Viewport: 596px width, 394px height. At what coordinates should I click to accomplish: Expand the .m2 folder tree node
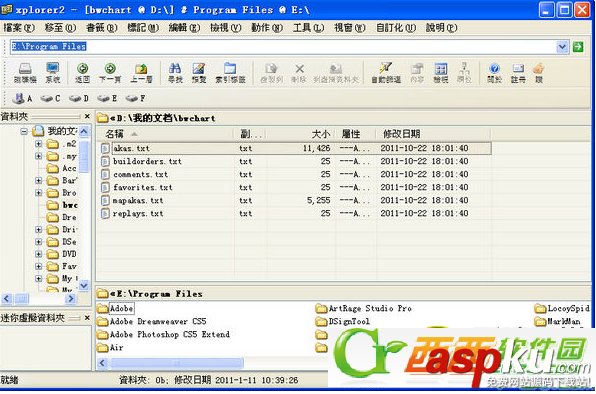point(38,144)
